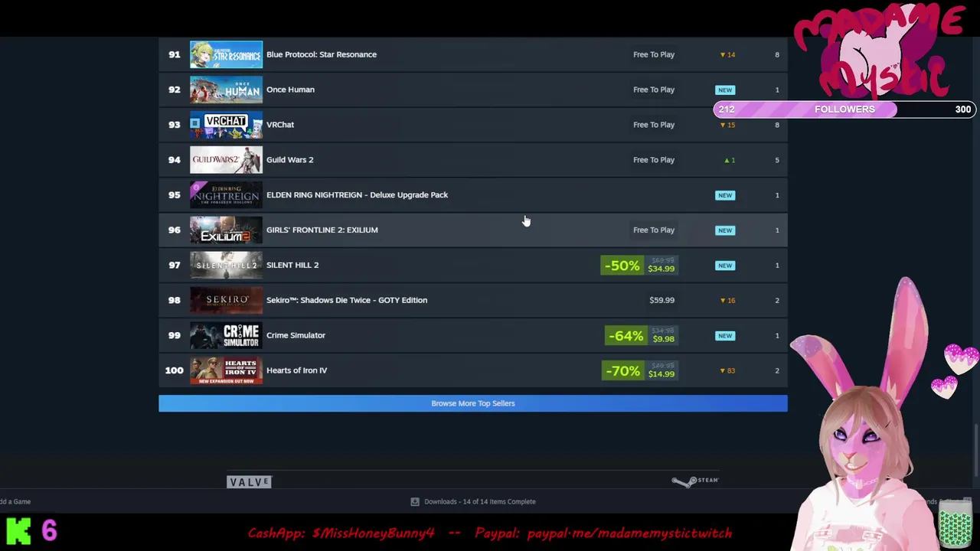Click Free To Play label for Guild Wars 2
The height and width of the screenshot is (551, 980).
coord(654,160)
